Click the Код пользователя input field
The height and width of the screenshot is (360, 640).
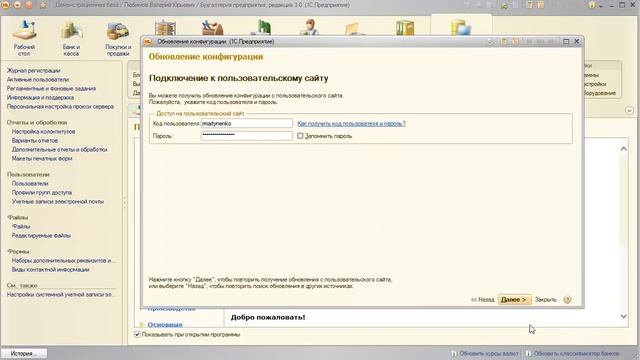tap(247, 123)
